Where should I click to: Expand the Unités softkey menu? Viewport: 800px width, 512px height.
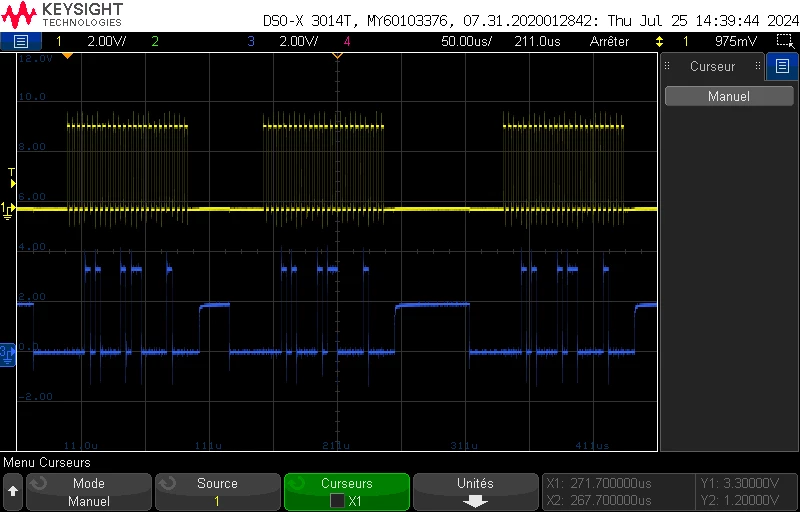pos(476,492)
